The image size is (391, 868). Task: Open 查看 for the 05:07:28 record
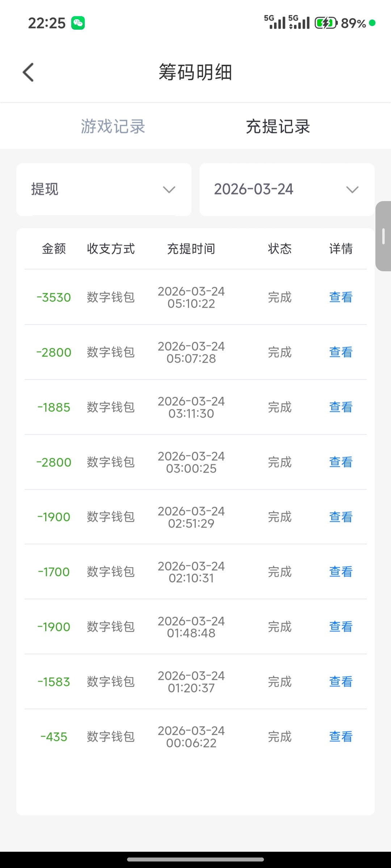click(341, 352)
